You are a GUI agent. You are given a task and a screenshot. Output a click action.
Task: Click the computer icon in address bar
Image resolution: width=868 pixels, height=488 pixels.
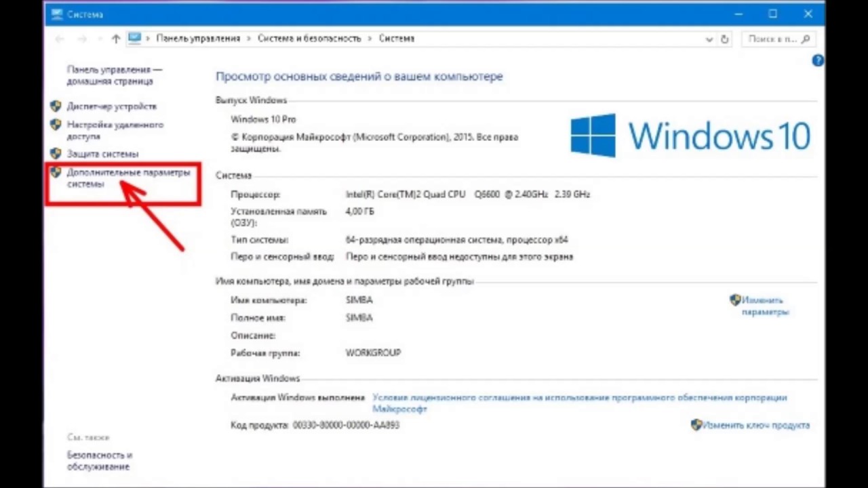pos(134,39)
